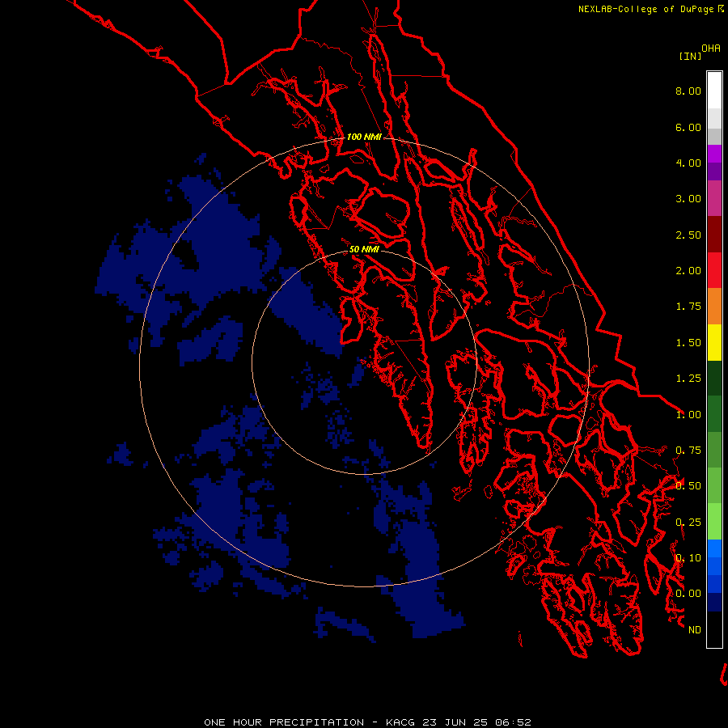This screenshot has height=728, width=728.
Task: Click the 50 NMI range ring label
Action: (364, 249)
